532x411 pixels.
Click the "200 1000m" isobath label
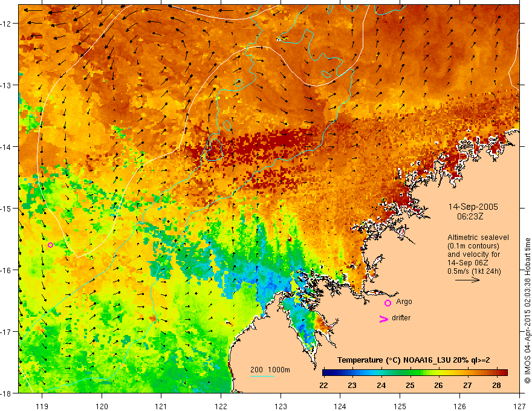(x=270, y=370)
